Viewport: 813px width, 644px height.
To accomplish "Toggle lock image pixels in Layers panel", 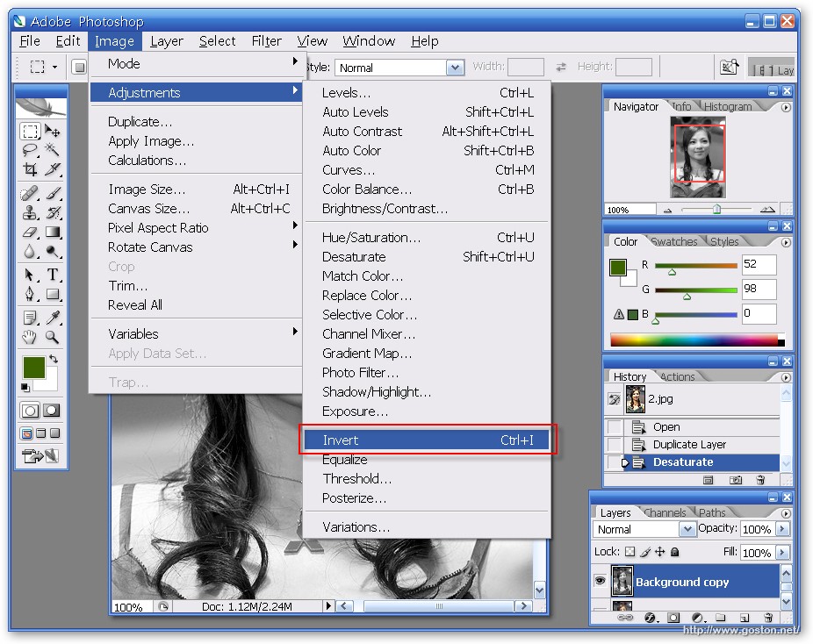I will [645, 552].
